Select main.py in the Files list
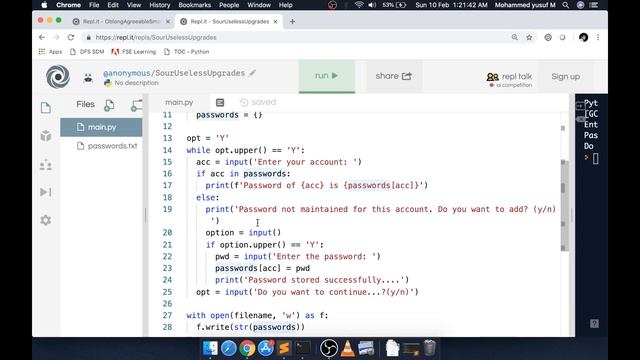This screenshot has width=640, height=360. [x=101, y=127]
